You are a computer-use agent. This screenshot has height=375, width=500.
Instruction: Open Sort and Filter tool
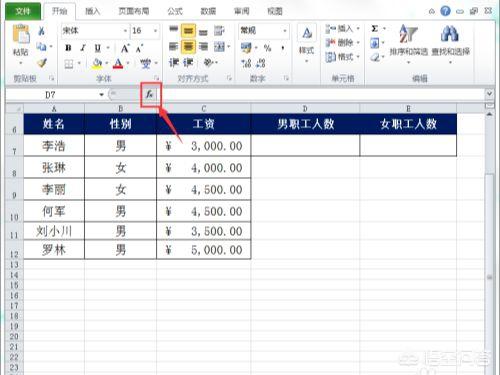coord(408,42)
